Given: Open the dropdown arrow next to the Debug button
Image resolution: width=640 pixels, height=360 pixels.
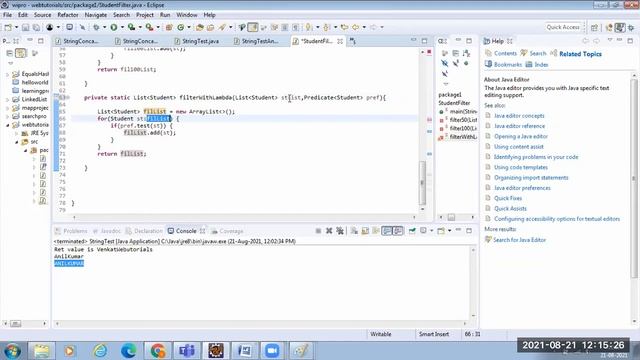Looking at the screenshot, I should [x=104, y=27].
